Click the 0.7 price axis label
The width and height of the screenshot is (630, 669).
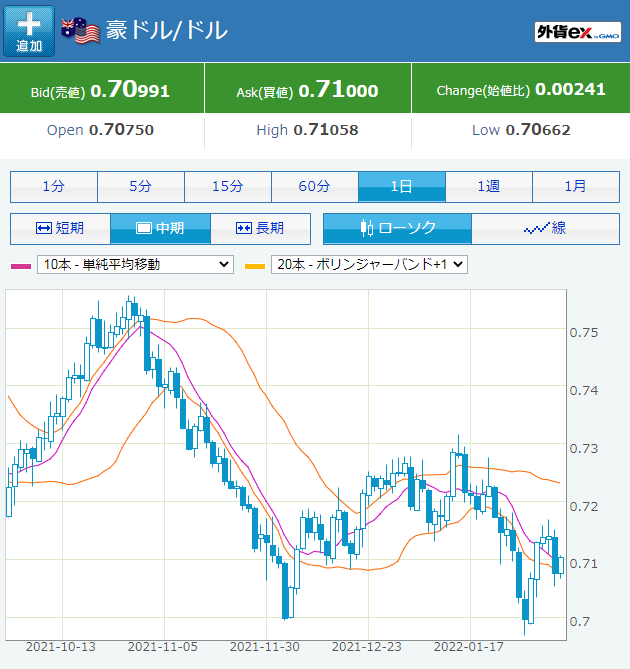click(580, 622)
